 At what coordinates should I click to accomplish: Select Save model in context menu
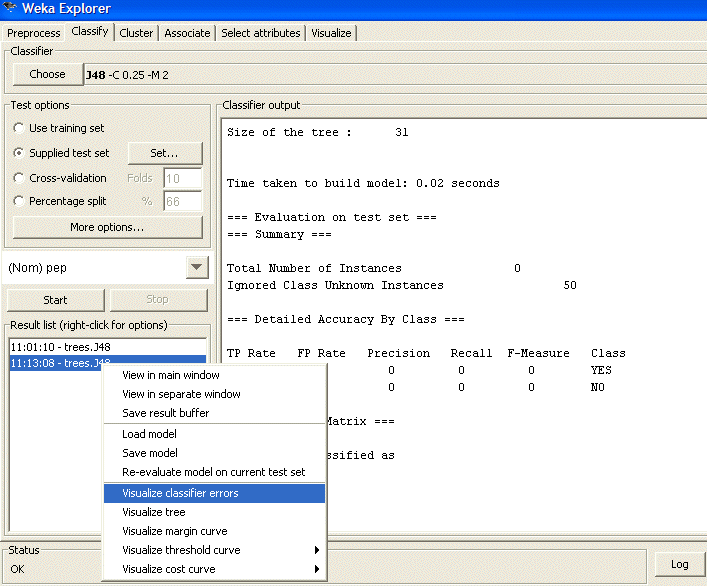coord(149,453)
